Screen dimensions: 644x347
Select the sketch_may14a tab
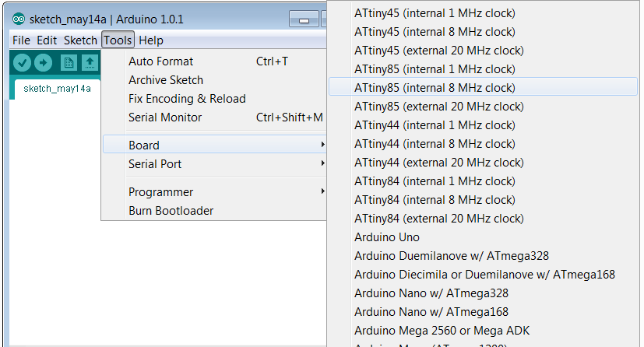pos(57,89)
